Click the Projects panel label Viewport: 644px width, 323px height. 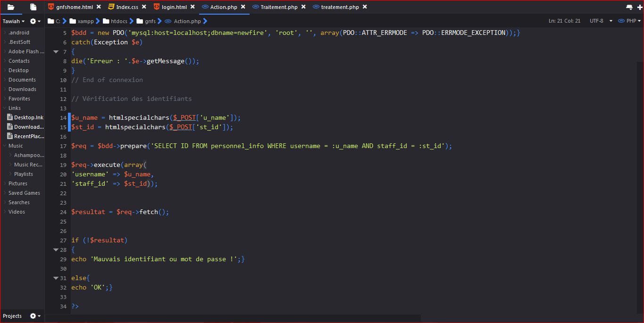(12, 316)
